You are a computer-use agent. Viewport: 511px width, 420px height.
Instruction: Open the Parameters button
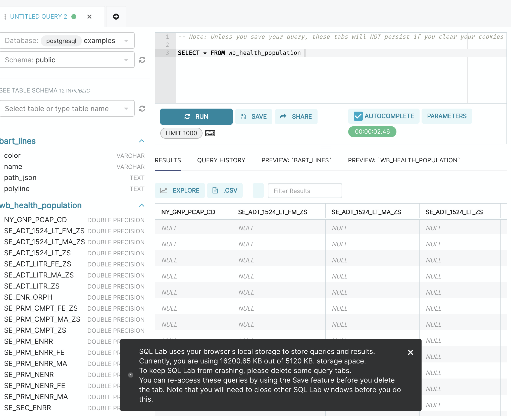(447, 116)
